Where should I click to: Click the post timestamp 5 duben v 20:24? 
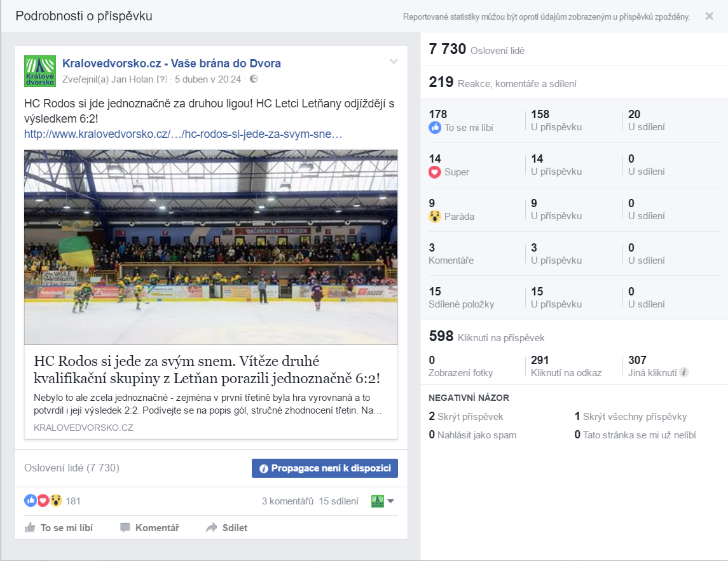coord(207,79)
